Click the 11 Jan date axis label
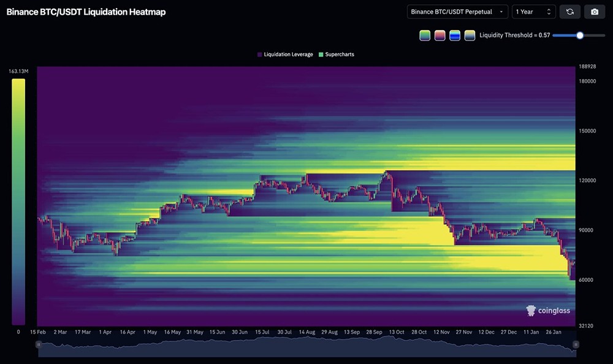 pyautogui.click(x=531, y=332)
